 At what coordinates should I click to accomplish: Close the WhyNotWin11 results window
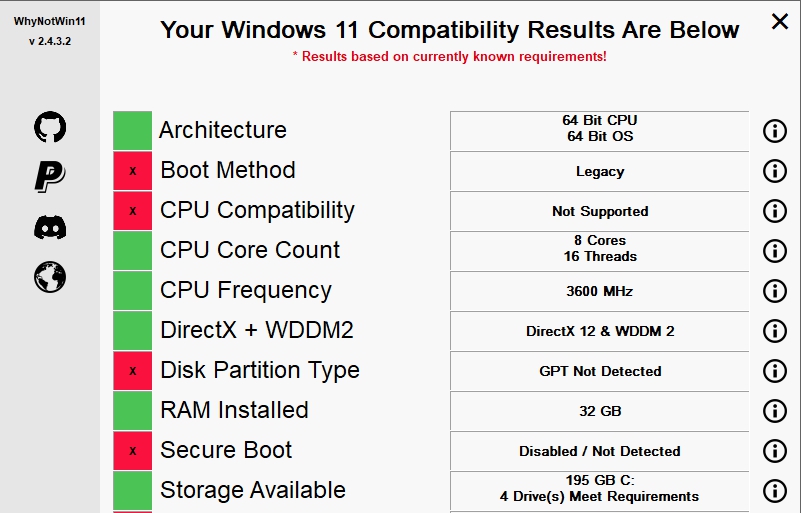click(x=779, y=21)
